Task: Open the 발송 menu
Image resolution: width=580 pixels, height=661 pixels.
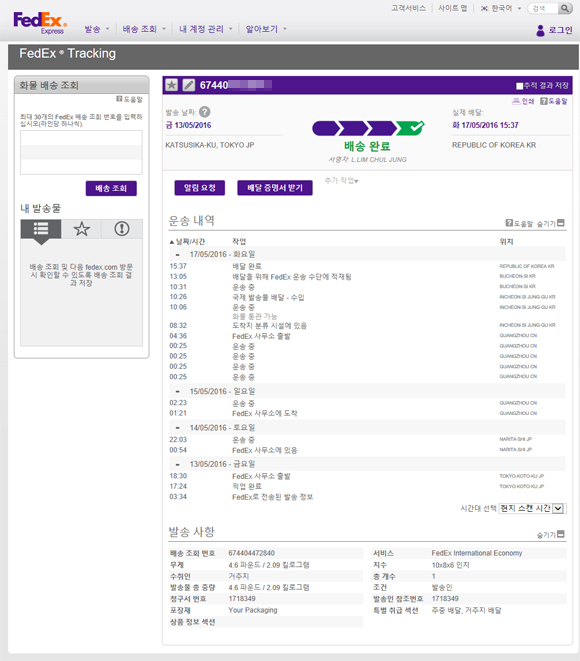Action: pos(97,29)
